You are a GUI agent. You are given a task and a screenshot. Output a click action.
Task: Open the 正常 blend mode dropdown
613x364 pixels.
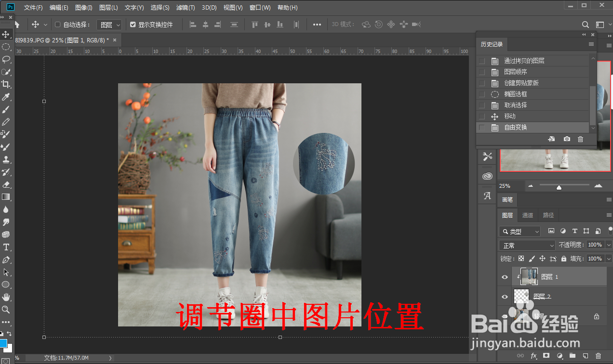[527, 245]
